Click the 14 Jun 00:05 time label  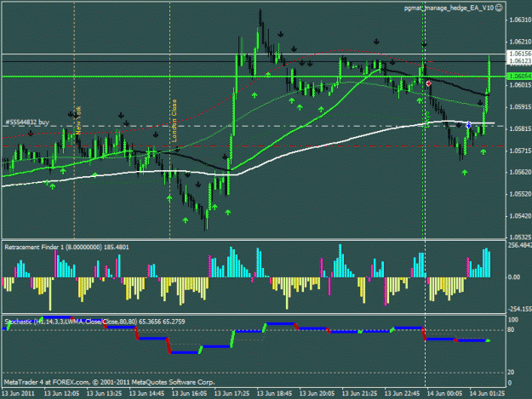(x=444, y=393)
